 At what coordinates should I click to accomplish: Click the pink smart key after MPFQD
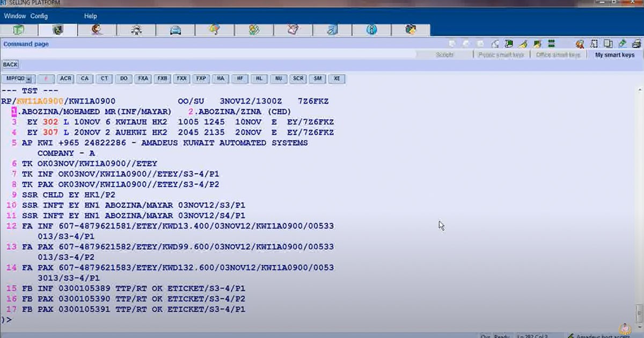click(46, 78)
